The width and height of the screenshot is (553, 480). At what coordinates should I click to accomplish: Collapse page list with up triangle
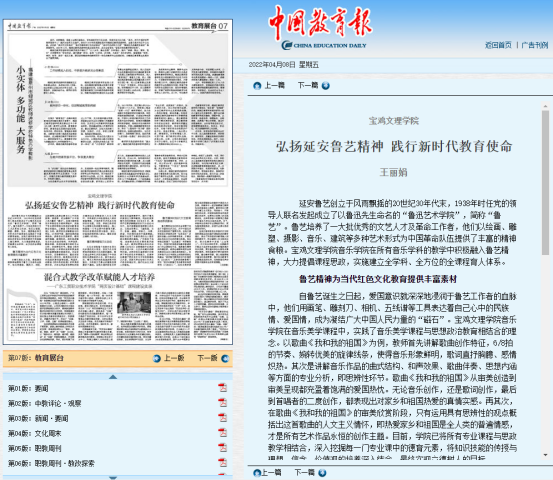113,377
